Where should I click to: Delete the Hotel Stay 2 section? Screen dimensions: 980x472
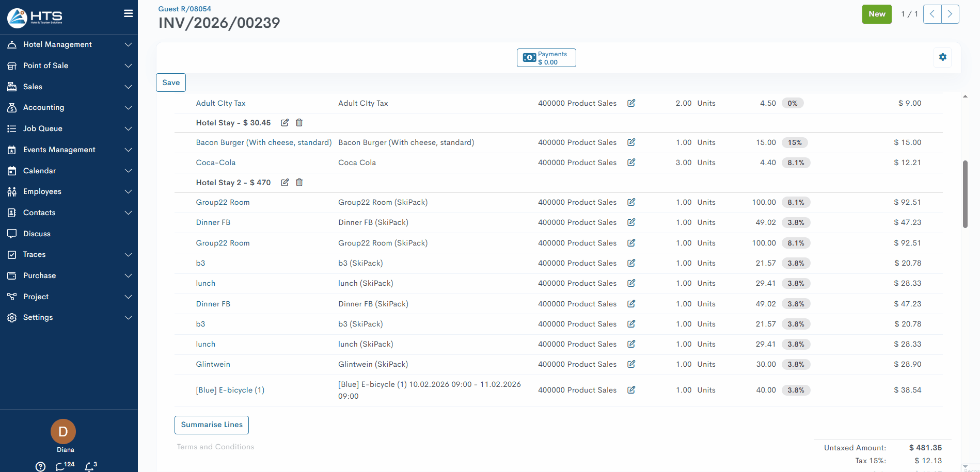(299, 183)
